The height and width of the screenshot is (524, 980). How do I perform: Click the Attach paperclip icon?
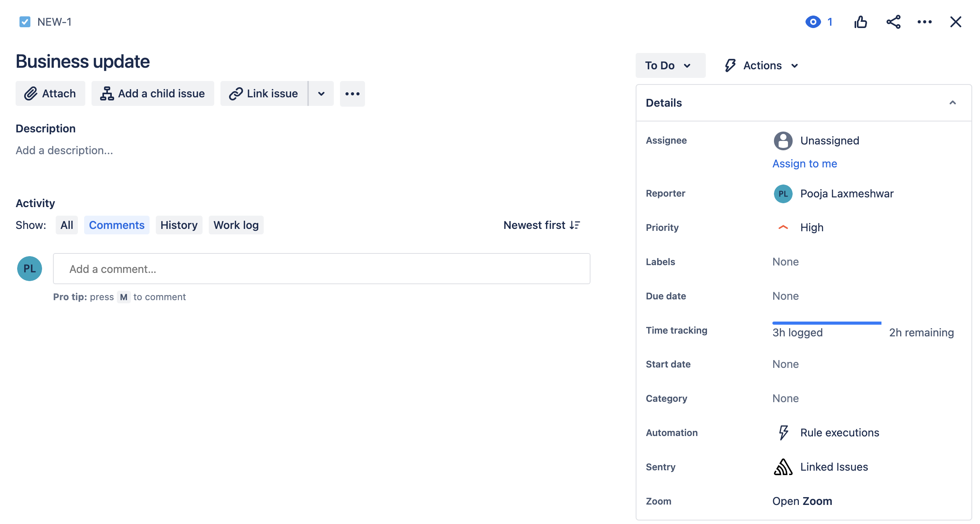click(x=31, y=93)
